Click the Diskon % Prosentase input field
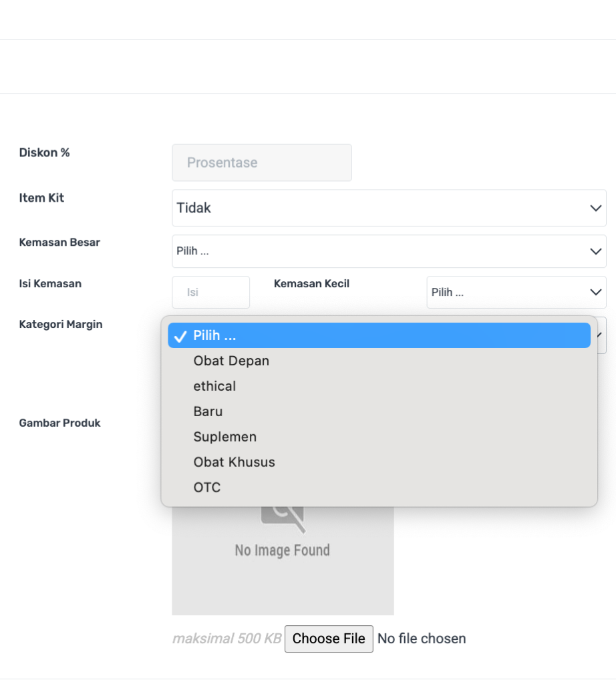 click(261, 162)
